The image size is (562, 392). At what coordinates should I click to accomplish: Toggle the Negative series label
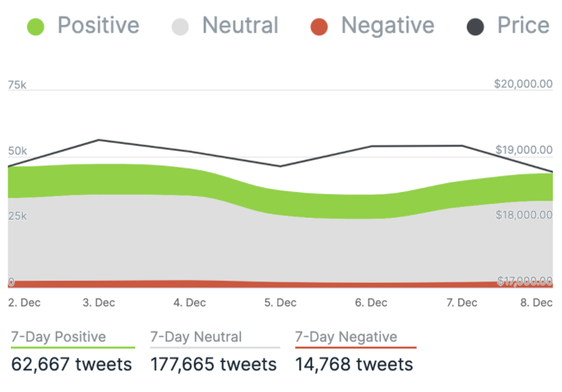coord(387,26)
